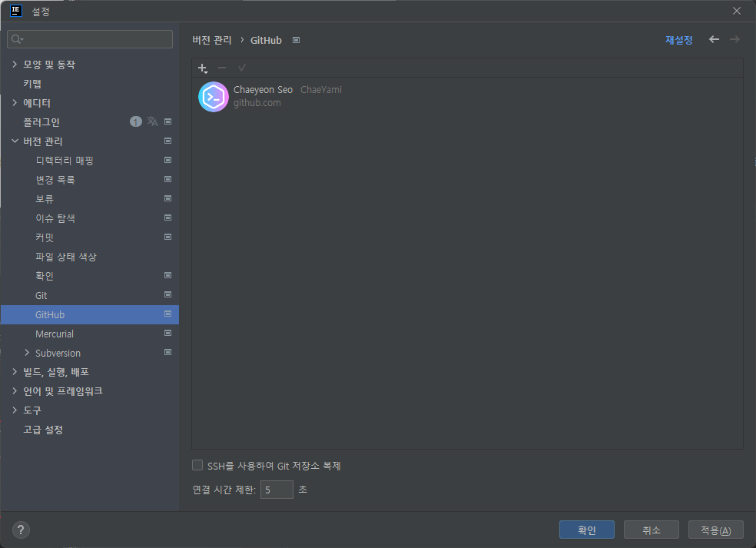Click project icon on 버전 관리 row

click(x=167, y=141)
